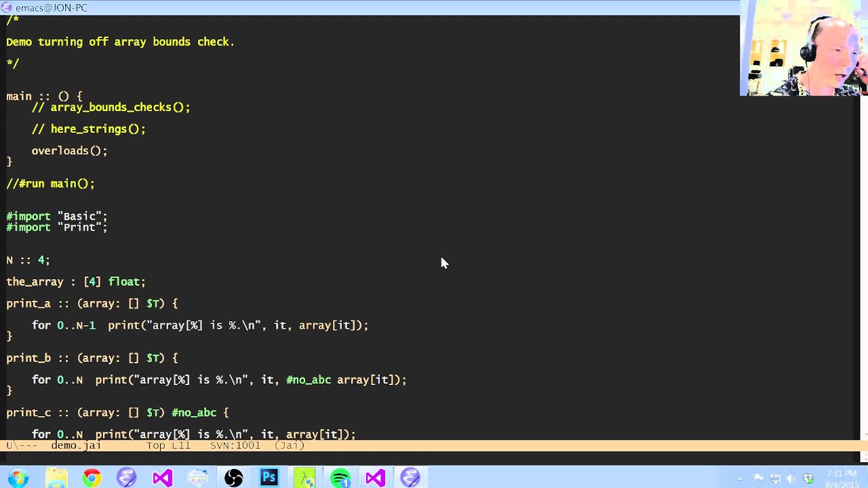Open Spotify from the taskbar

[x=340, y=478]
